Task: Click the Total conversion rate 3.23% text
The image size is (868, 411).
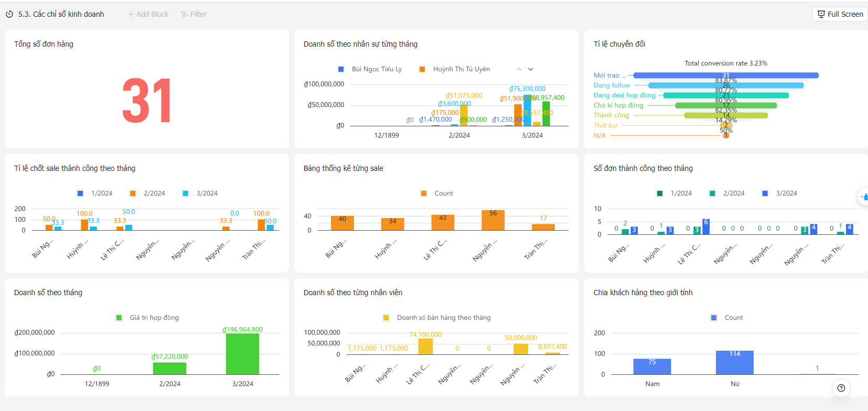Action: coord(726,63)
